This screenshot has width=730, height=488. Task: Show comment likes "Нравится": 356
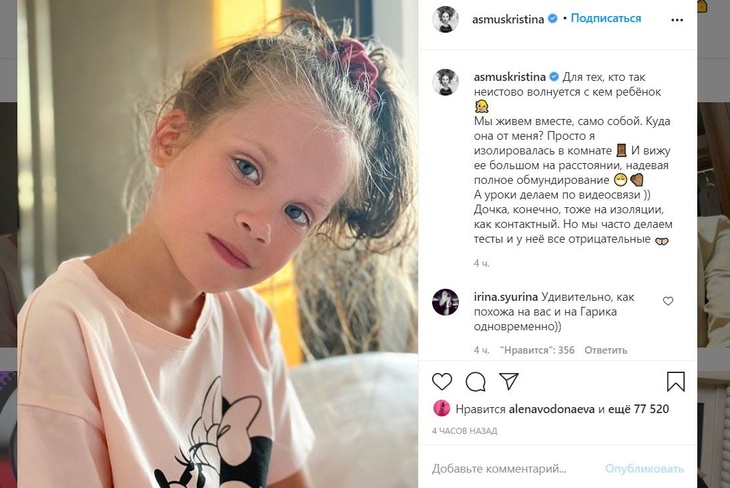click(x=537, y=350)
